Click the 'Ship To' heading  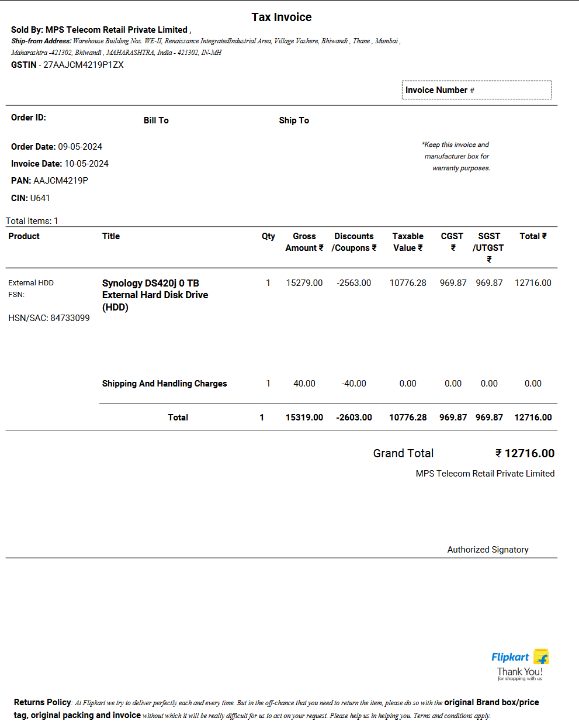coord(294,120)
